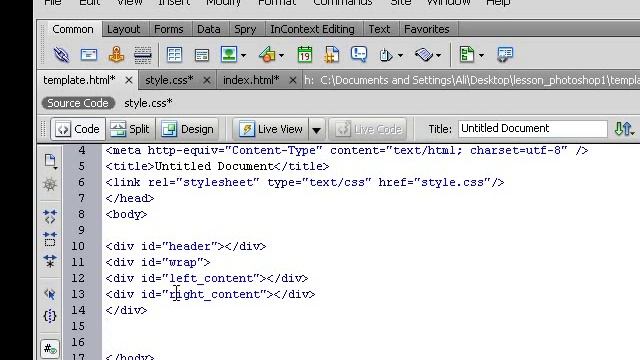Switch to template.html* document tab
This screenshot has width=640, height=360.
pos(79,80)
